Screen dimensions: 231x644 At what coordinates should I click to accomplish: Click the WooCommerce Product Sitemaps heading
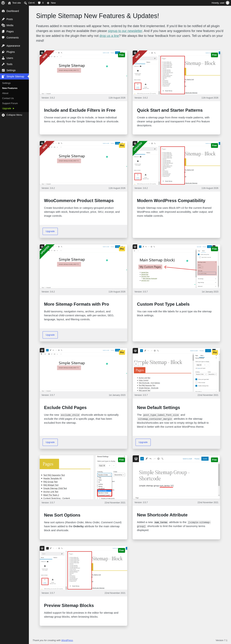click(79, 200)
